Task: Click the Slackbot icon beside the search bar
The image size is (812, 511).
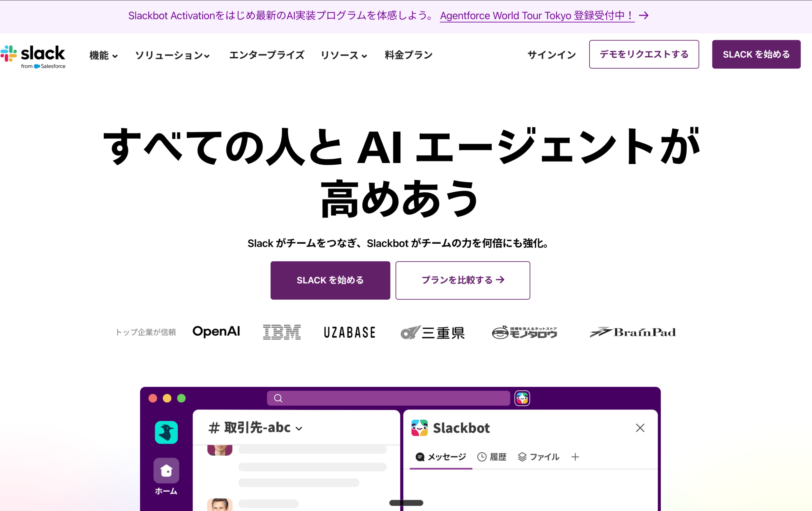Action: click(522, 398)
